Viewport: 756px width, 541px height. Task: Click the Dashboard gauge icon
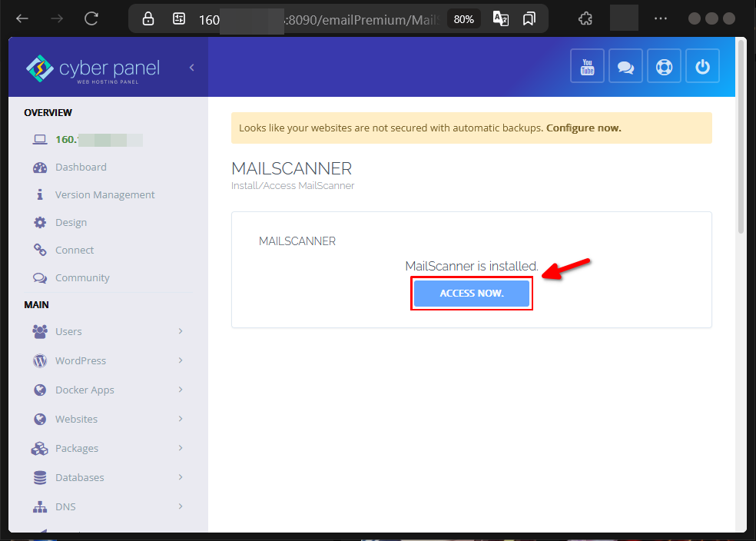coord(40,168)
